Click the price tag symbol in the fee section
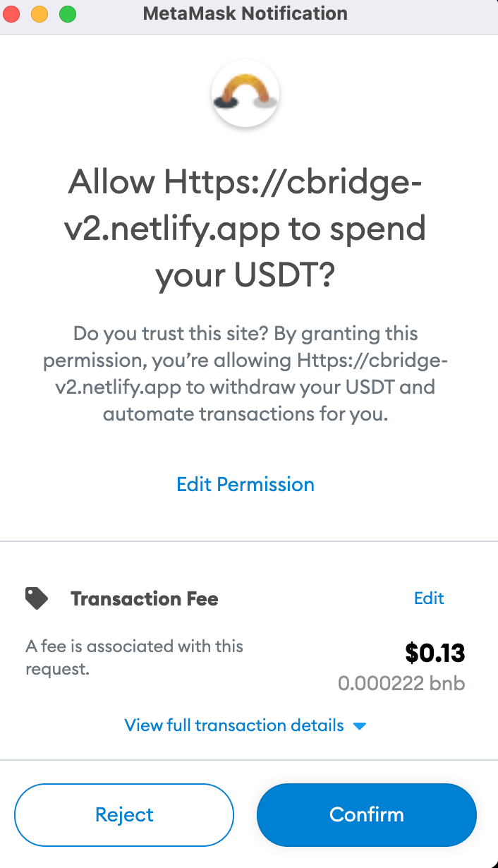The height and width of the screenshot is (868, 498). pos(36,598)
